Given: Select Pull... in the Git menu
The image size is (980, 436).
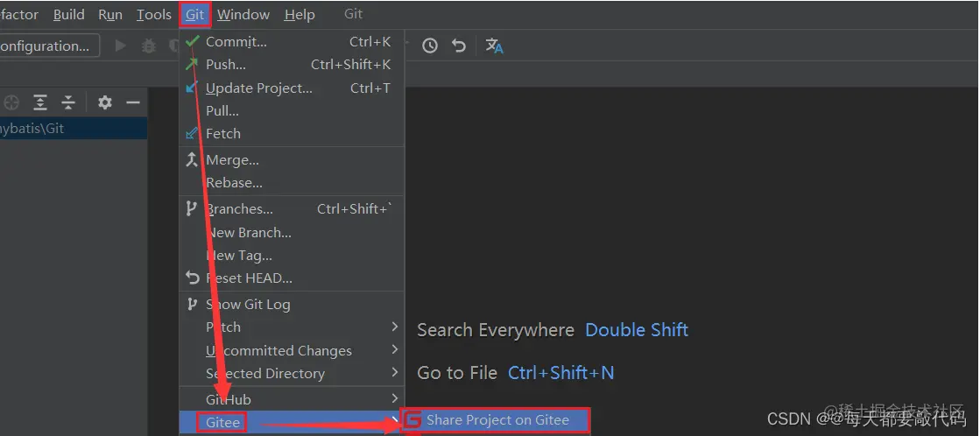Looking at the screenshot, I should click(292, 110).
